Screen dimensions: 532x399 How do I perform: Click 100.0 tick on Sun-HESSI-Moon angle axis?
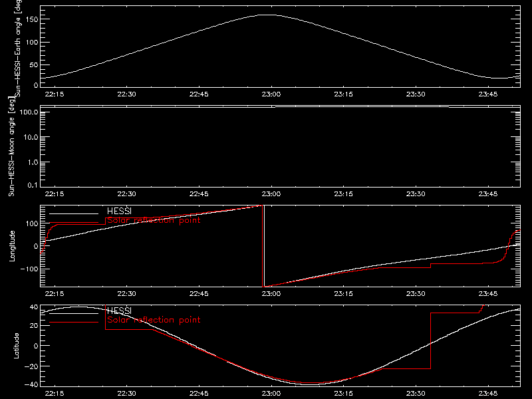pyautogui.click(x=29, y=112)
